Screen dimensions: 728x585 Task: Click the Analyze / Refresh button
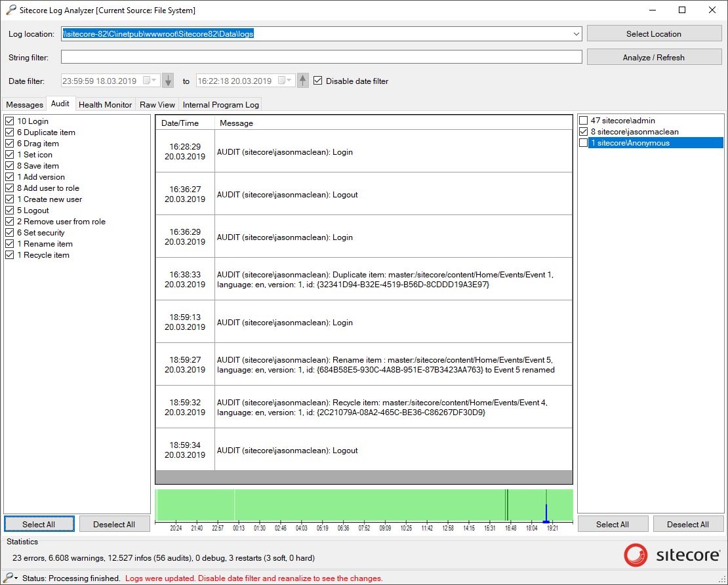(x=654, y=58)
